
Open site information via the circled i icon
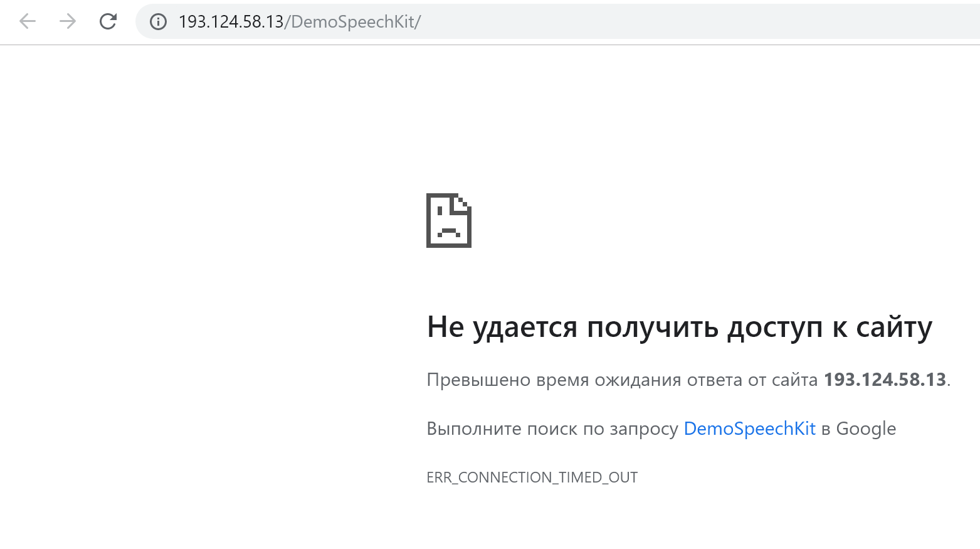point(158,22)
